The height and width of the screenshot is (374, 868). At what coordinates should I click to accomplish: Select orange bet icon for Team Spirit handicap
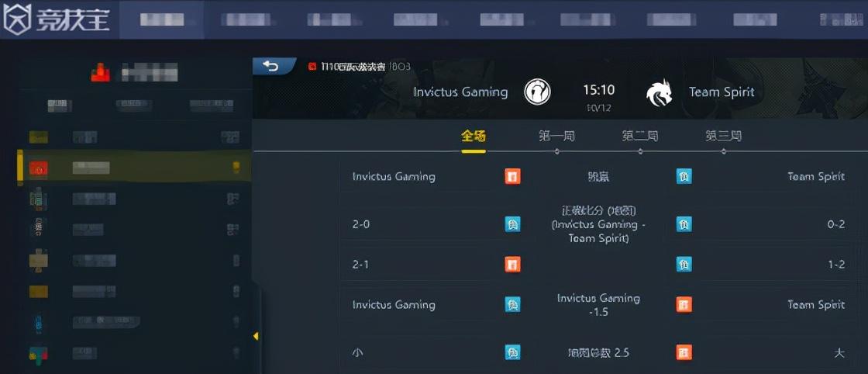point(684,305)
